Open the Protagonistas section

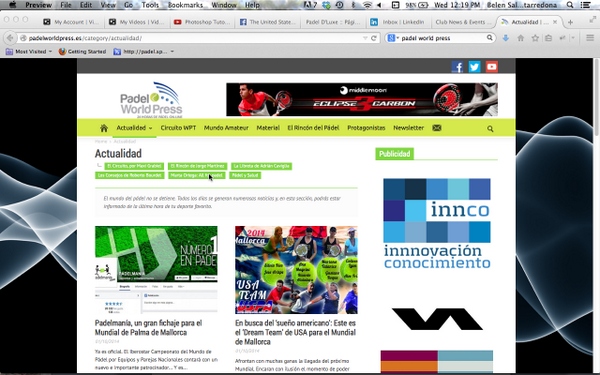click(366, 128)
